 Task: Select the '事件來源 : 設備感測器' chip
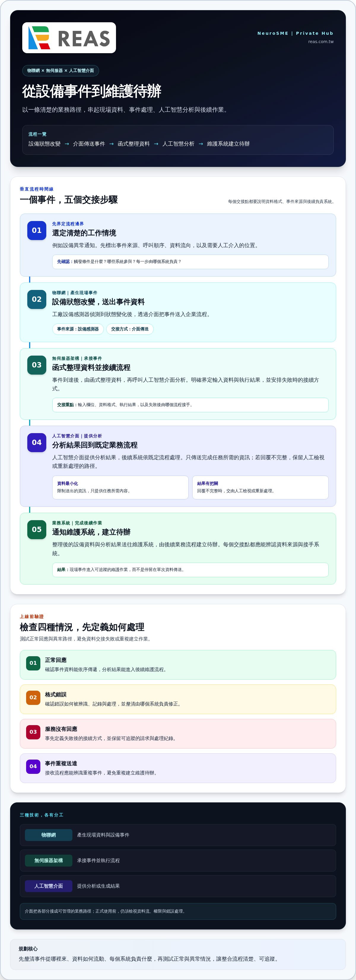pyautogui.click(x=77, y=329)
